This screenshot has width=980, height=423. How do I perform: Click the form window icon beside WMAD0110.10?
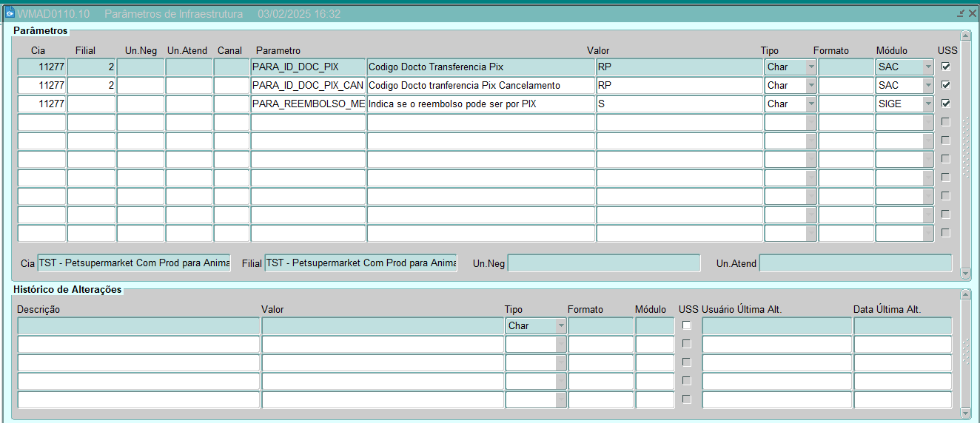[10, 13]
